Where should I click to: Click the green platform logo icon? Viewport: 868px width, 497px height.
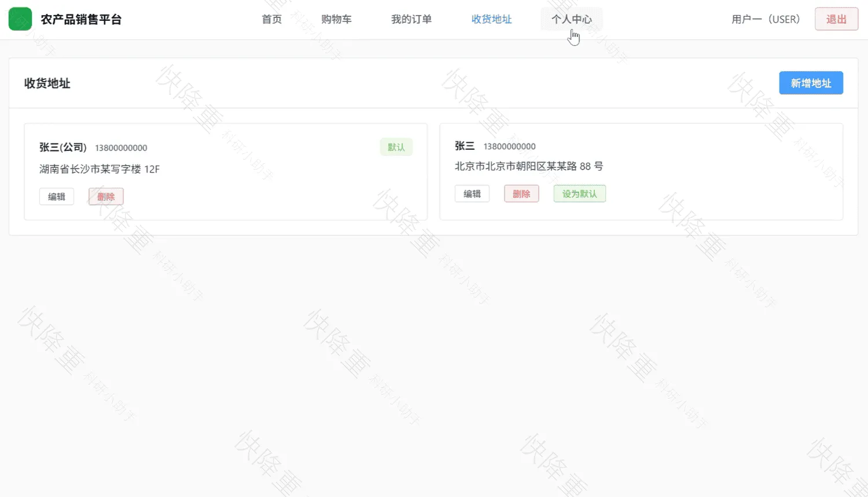[x=20, y=19]
